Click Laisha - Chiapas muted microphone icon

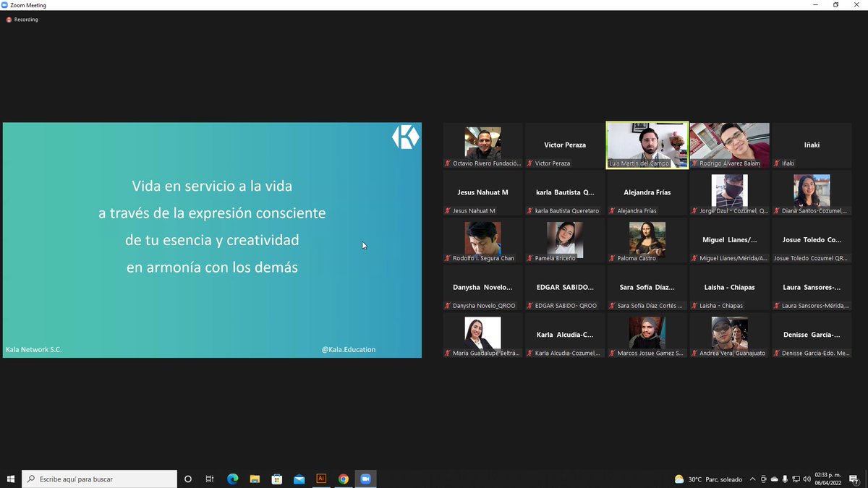(x=695, y=306)
